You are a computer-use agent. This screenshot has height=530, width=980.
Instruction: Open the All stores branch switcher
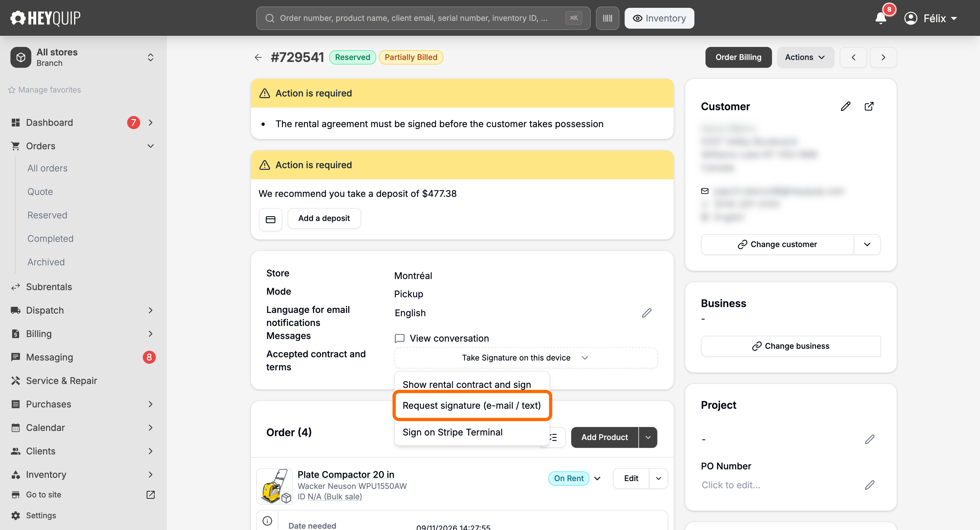83,57
